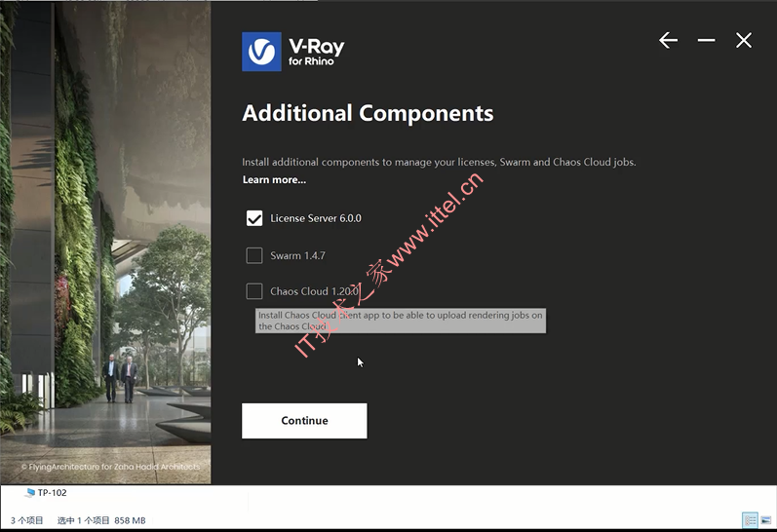Screen dimensions: 777x532
Task: Click the Continue button
Action: click(304, 421)
